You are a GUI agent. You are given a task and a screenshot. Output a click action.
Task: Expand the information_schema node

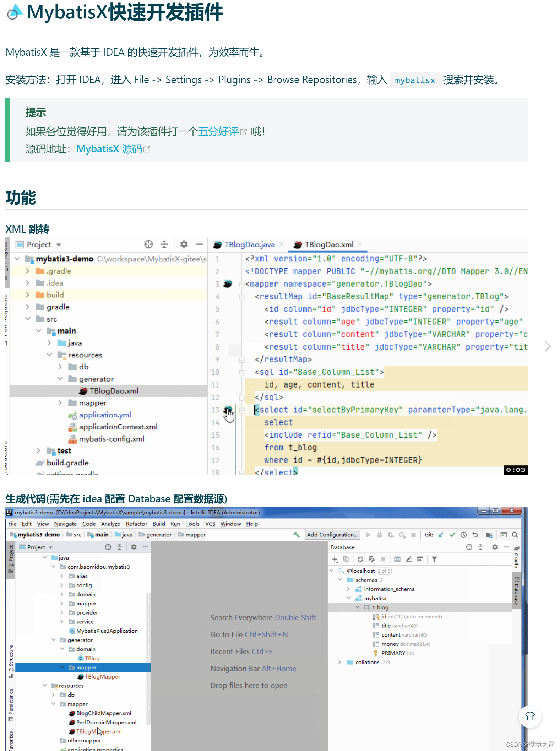point(348,589)
